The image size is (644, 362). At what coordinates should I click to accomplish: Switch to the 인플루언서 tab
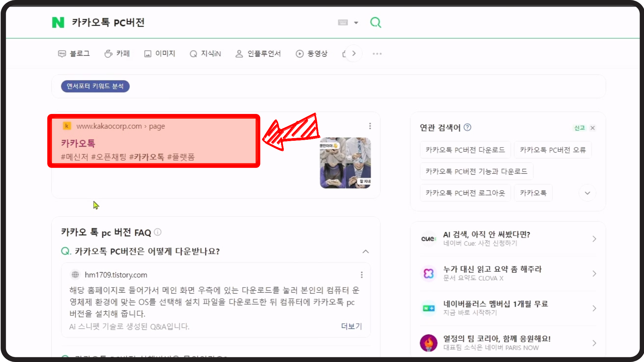[x=258, y=54]
